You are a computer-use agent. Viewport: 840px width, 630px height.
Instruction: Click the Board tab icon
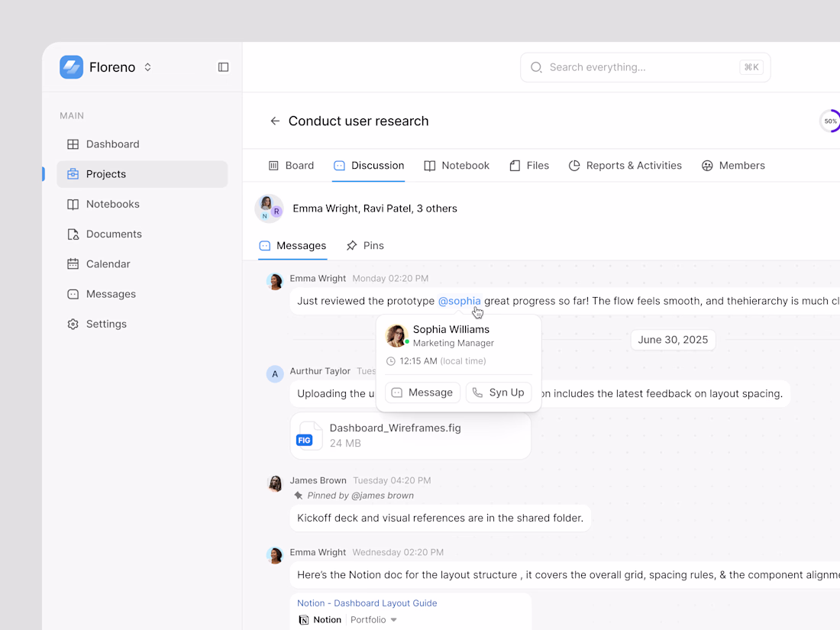click(273, 166)
